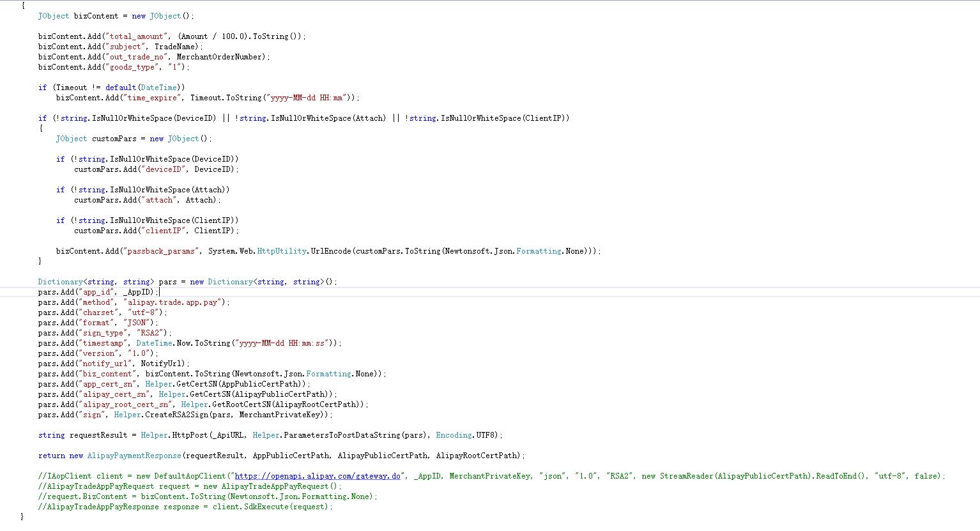Image resolution: width=980 pixels, height=531 pixels.
Task: Click the "alipay_cert_sn" key string
Action: coord(114,394)
